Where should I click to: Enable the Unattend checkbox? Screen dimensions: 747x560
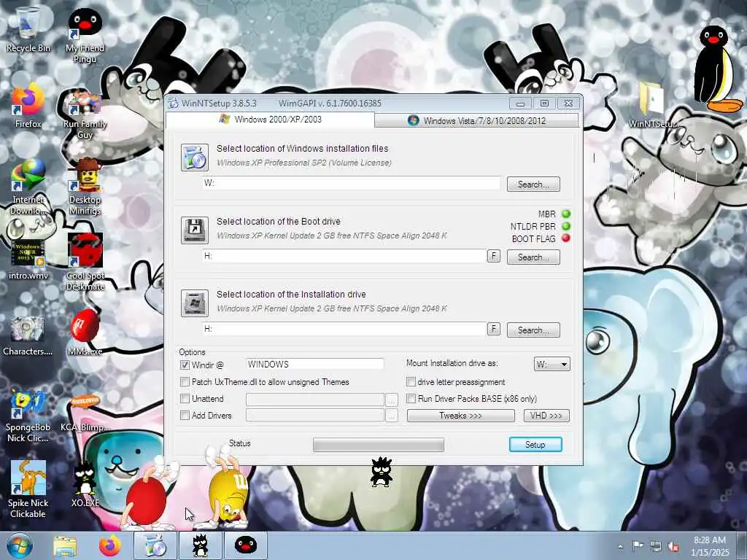point(185,399)
